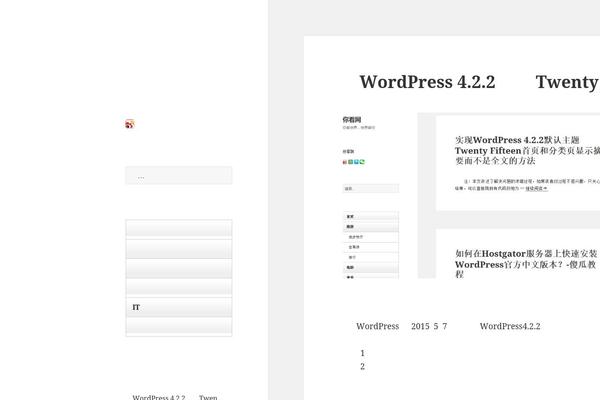Image resolution: width=600 pixels, height=400 pixels.
Task: Select the menu row directly below IT
Action: (x=179, y=327)
